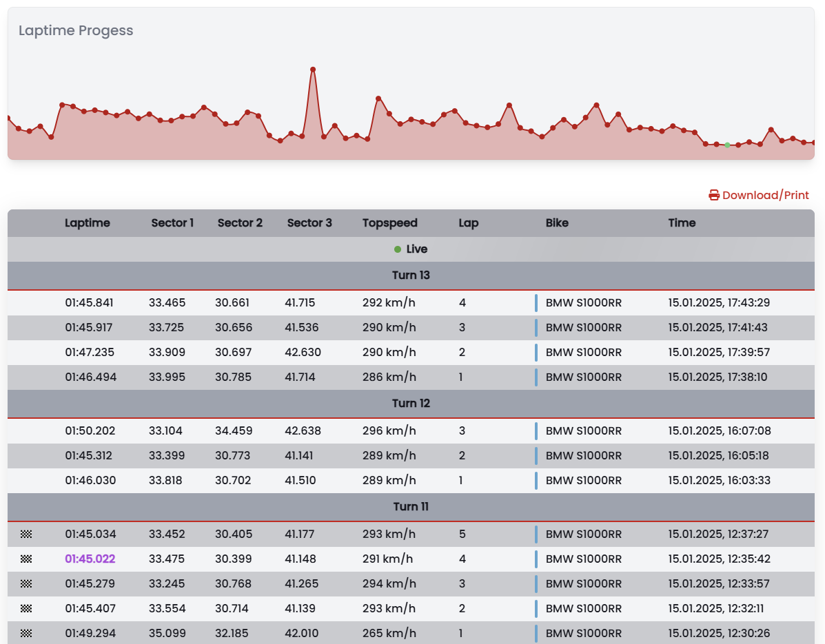Click the 296 km/h topspeed cell
This screenshot has width=825, height=644.
389,431
